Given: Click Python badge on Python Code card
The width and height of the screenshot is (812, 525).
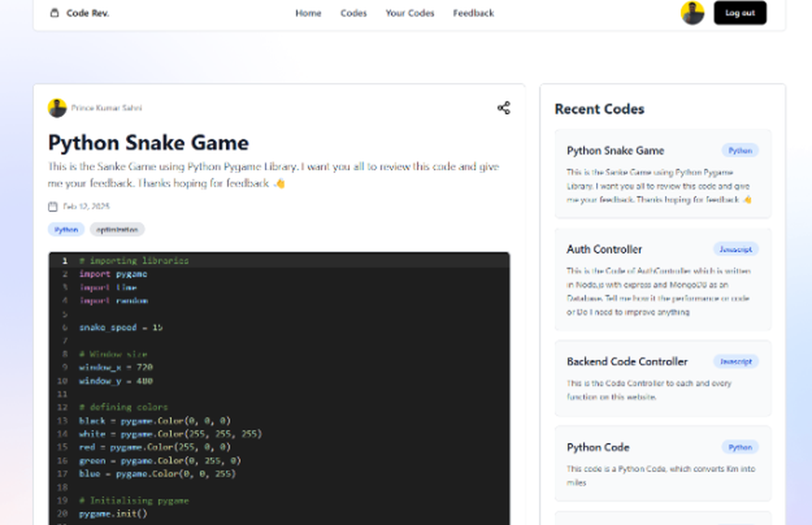Looking at the screenshot, I should pyautogui.click(x=740, y=447).
